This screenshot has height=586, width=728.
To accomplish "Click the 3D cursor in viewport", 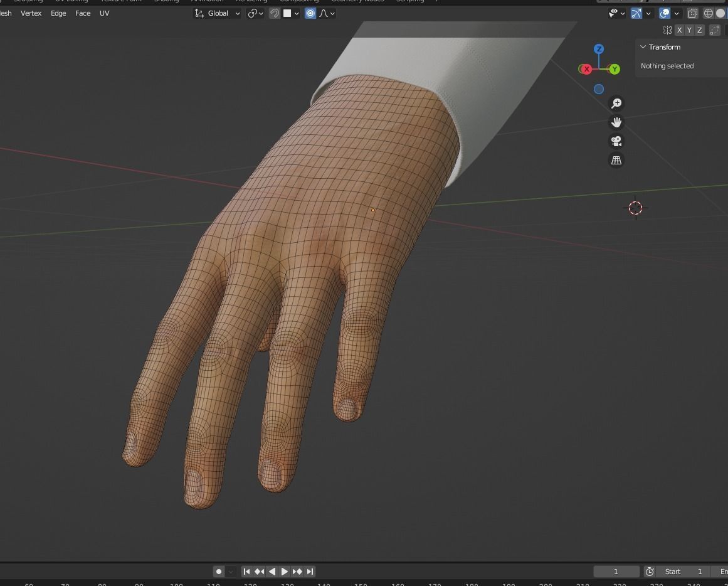I will (635, 208).
